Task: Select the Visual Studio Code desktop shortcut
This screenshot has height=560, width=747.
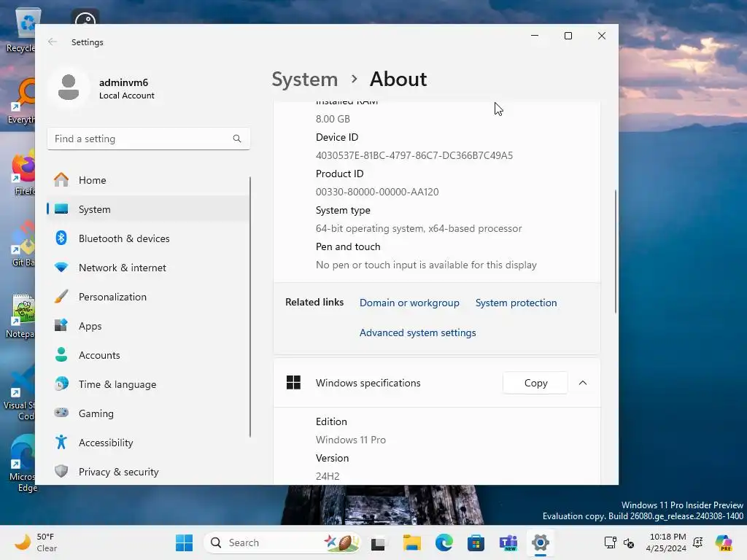Action: click(21, 393)
